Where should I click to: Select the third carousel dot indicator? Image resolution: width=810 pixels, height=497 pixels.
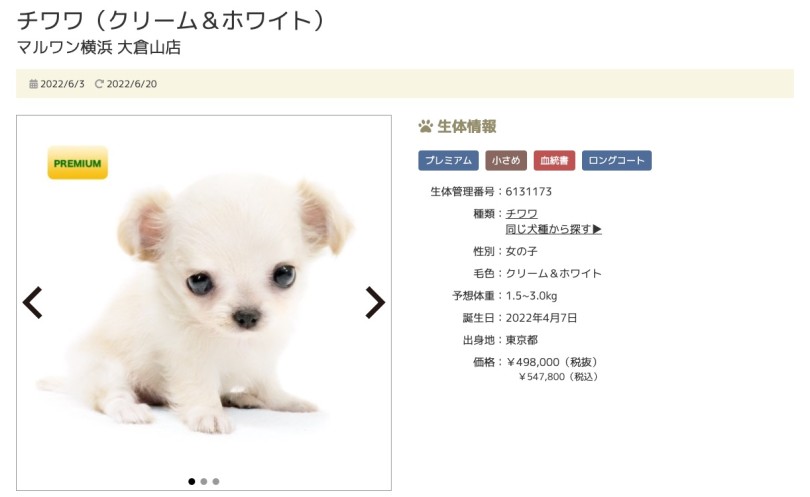(216, 482)
